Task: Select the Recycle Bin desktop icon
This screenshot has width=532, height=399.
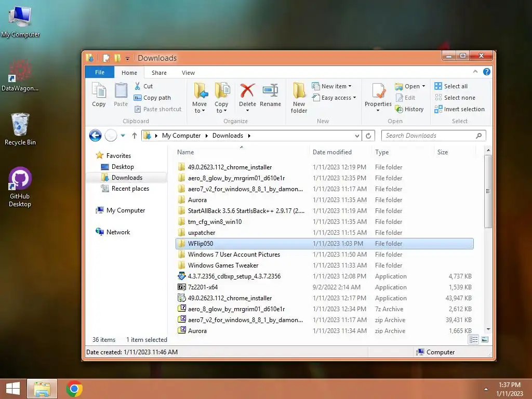Action: [x=20, y=129]
